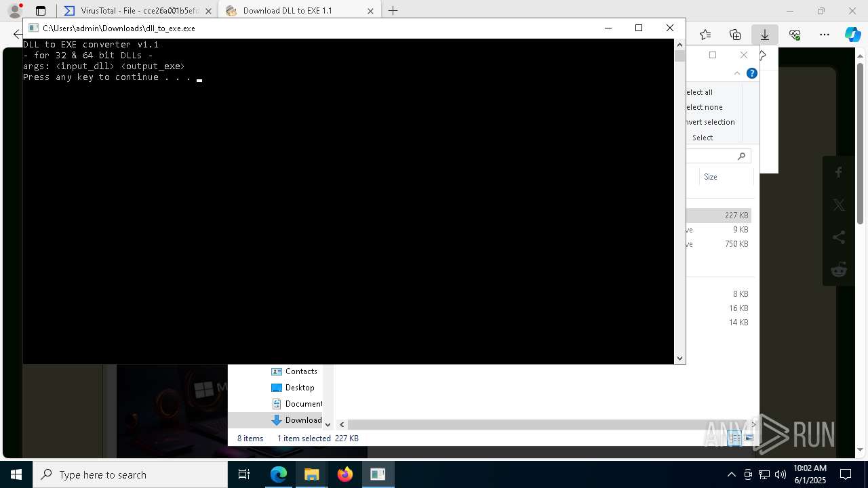Open Edge Favorites list

tap(705, 35)
